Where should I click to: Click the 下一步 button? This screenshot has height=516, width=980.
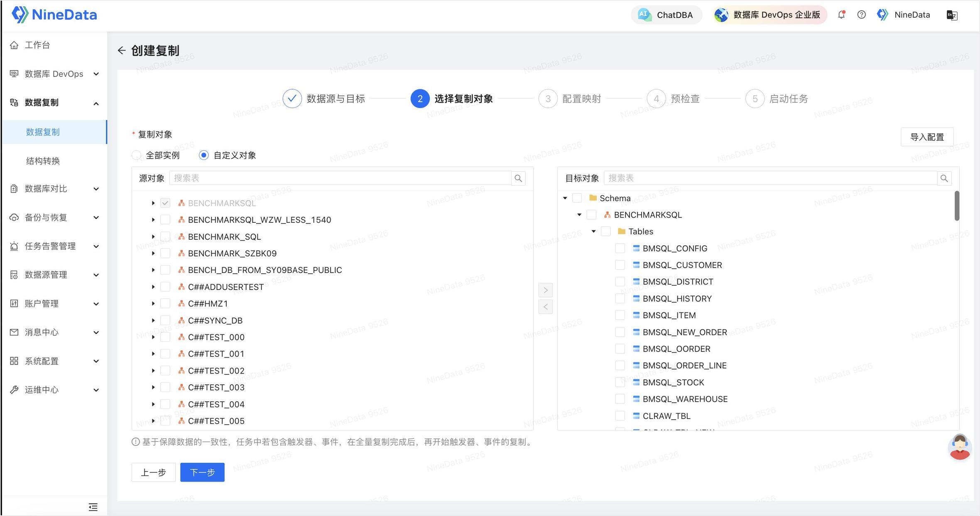202,472
